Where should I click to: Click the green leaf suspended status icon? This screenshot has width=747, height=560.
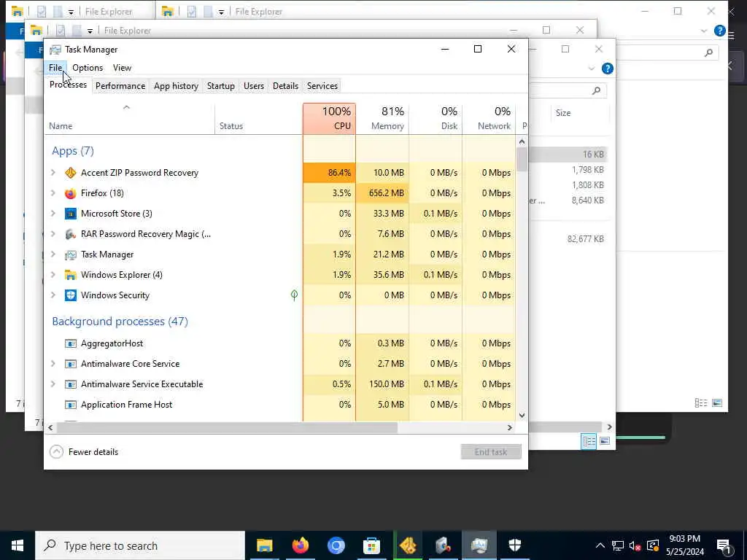(295, 295)
